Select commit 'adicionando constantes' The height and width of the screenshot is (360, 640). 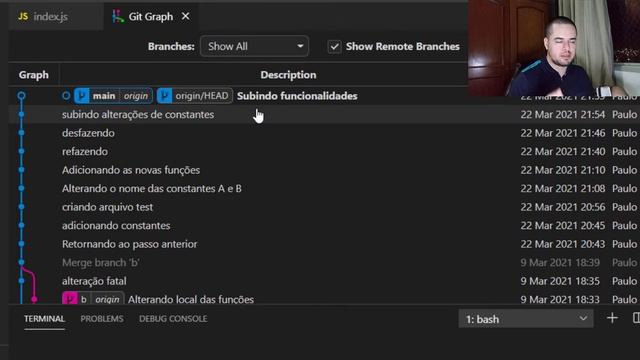click(116, 226)
